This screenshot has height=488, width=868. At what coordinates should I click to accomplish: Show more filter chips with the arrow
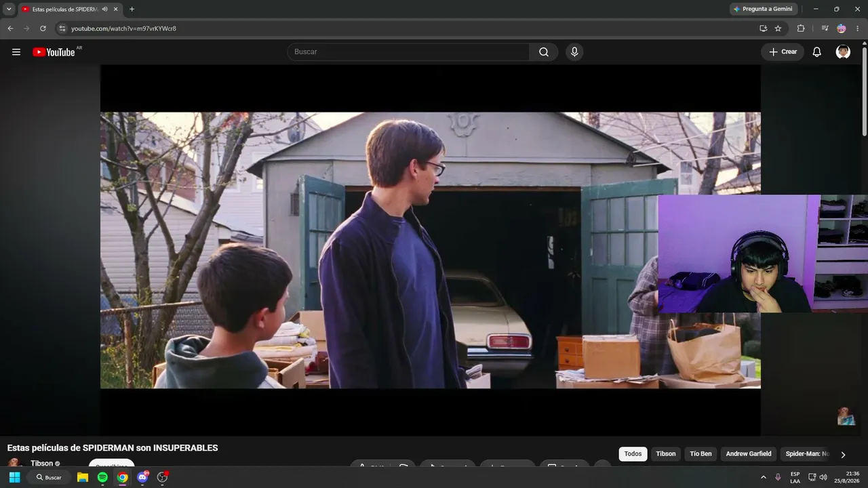(x=843, y=455)
